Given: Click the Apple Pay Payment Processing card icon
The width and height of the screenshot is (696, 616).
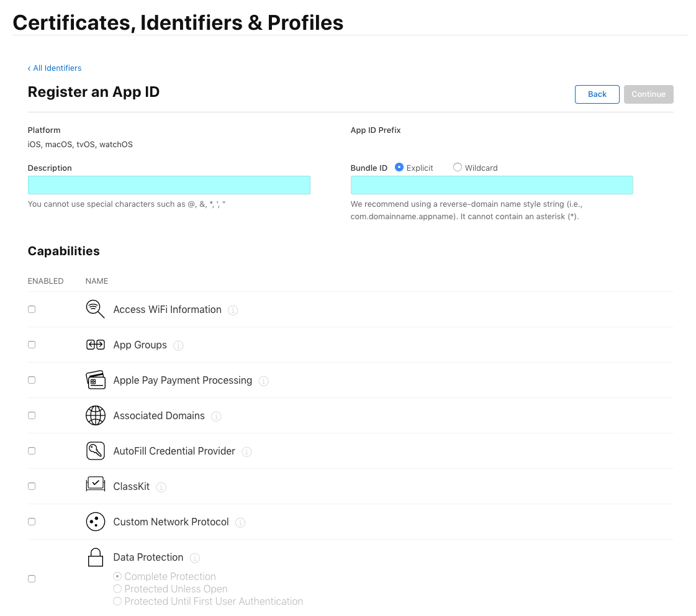Looking at the screenshot, I should point(95,380).
